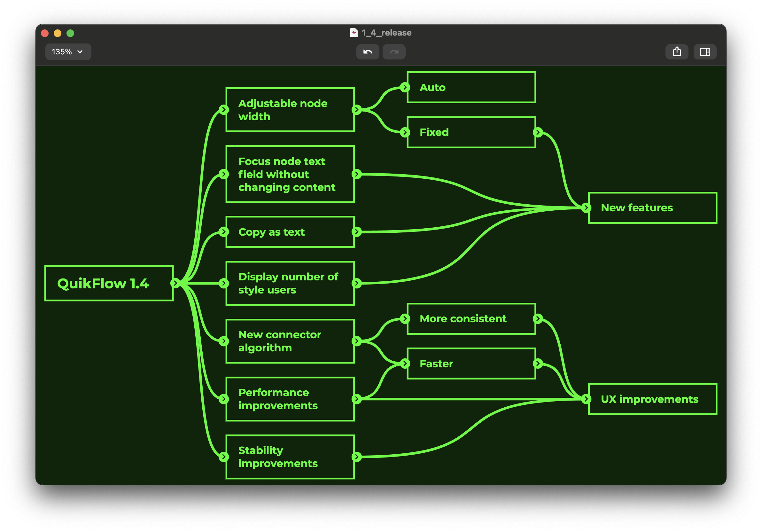Click Focus node text field incoming handle
The image size is (762, 532).
224,174
